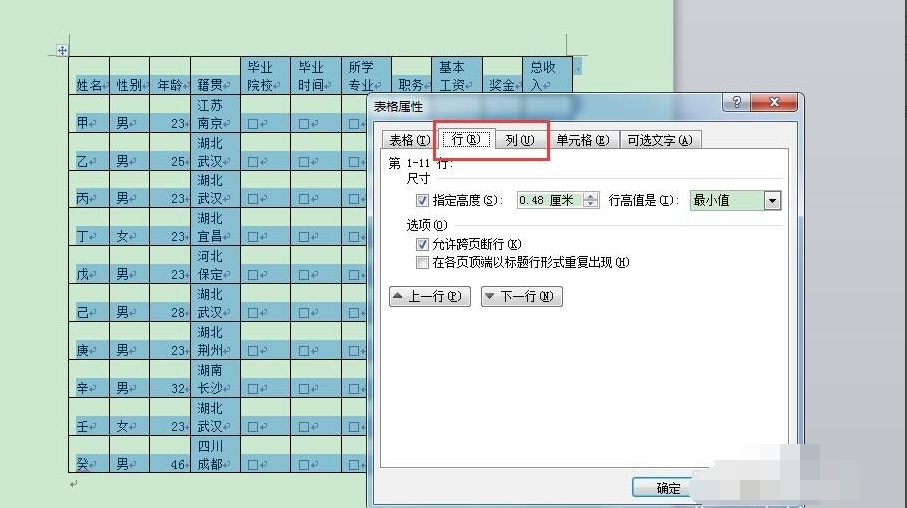Click the name cell 戊
Screen dimensions: 907x508
[x=89, y=265]
